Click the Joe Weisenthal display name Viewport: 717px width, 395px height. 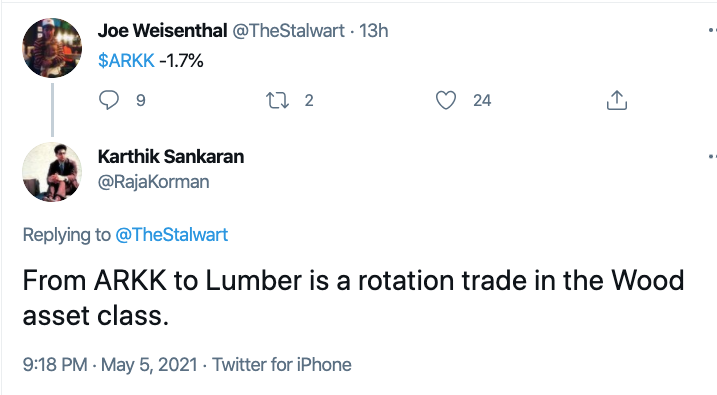point(162,31)
